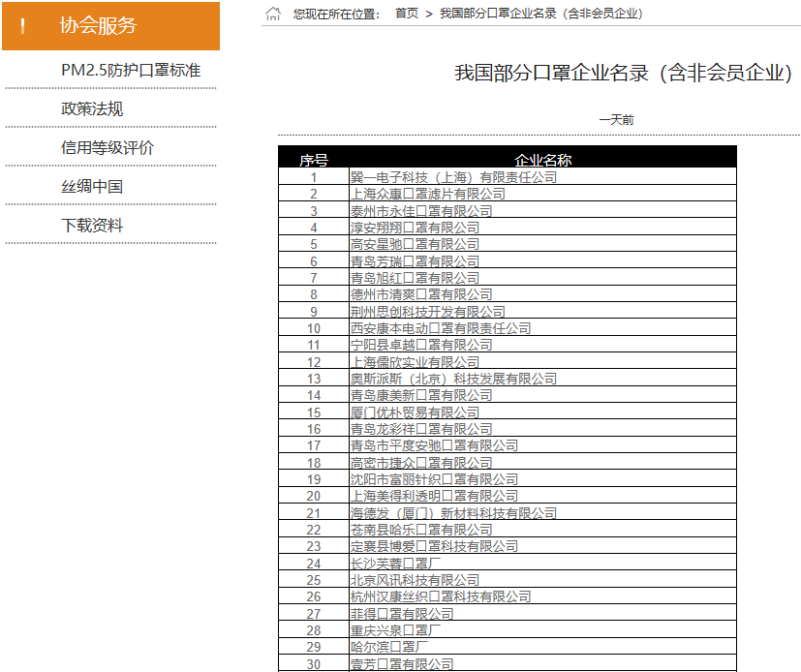Click the 协会服务 sidebar header
The image size is (801, 672).
coord(110,26)
